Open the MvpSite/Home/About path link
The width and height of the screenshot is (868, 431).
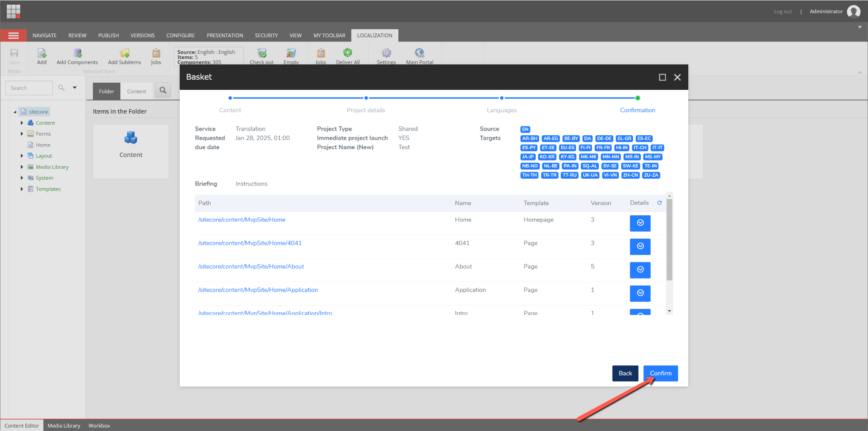[x=251, y=266]
